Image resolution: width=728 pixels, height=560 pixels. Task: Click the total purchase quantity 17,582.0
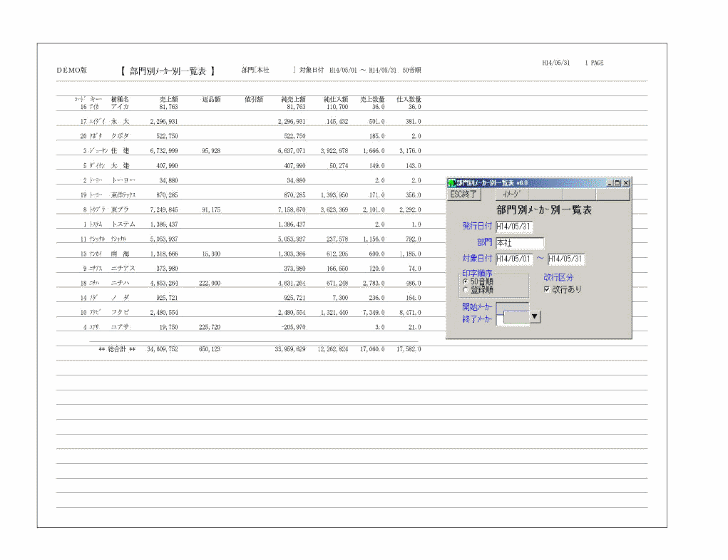point(409,349)
